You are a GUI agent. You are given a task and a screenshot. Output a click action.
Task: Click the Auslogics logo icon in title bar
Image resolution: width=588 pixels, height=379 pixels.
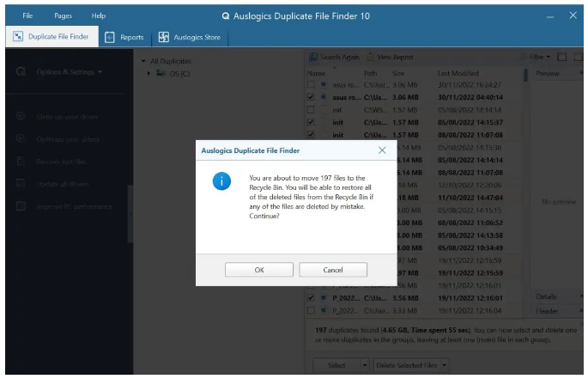[226, 16]
